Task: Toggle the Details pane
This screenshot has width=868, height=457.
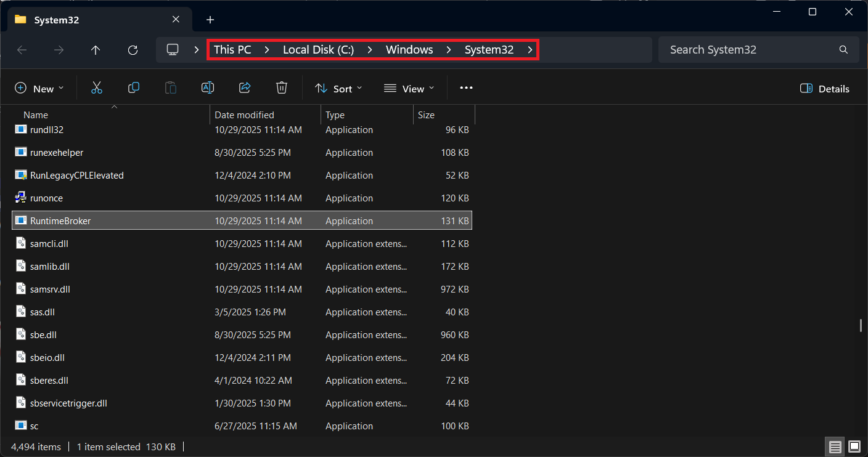Action: click(x=824, y=89)
